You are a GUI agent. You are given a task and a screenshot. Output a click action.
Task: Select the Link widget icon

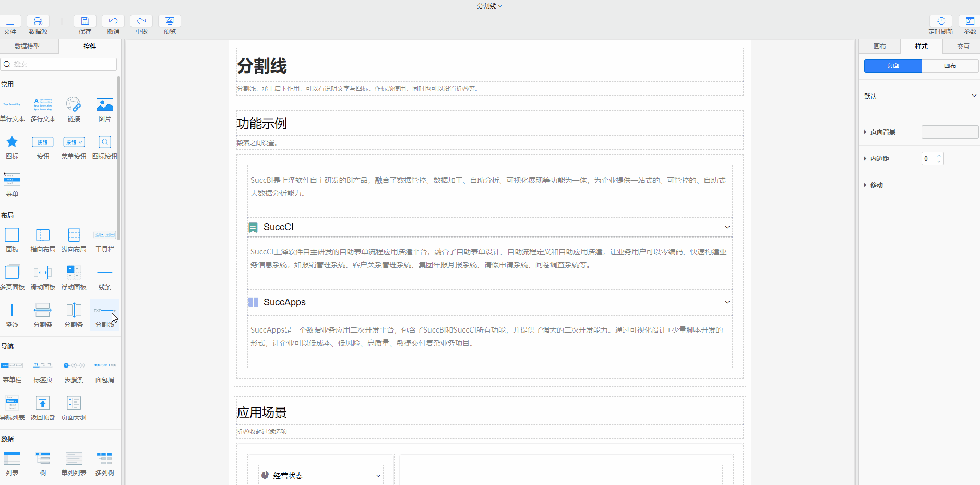[x=74, y=105]
